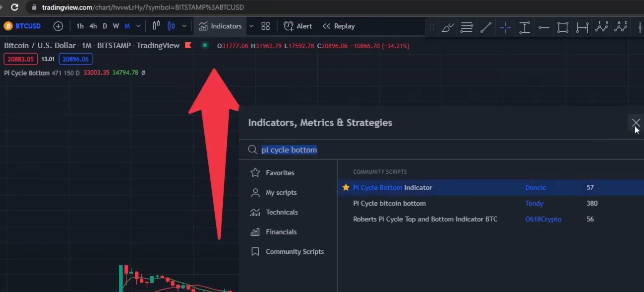Click the boost count 57 for Doncic's script

point(590,188)
